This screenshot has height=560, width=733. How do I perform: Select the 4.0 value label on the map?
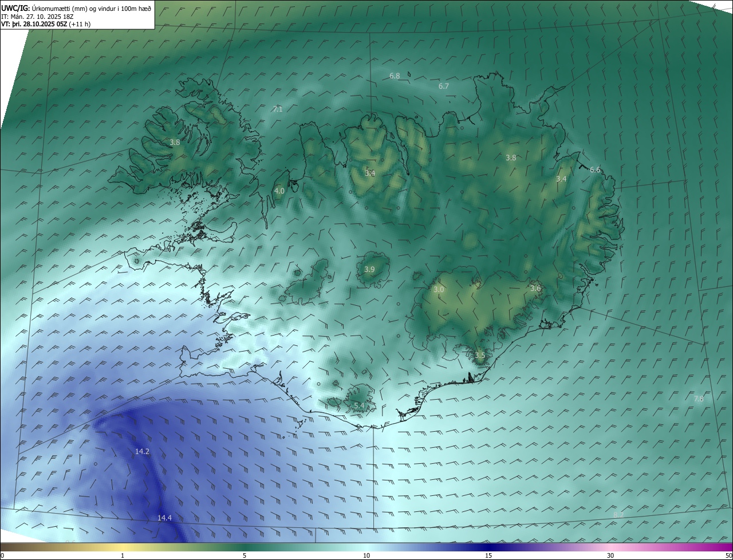tap(279, 191)
